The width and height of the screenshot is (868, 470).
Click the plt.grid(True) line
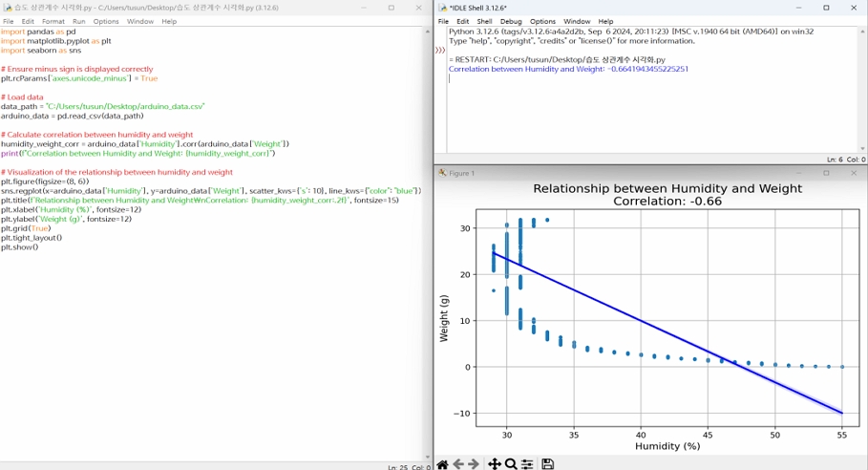26,228
